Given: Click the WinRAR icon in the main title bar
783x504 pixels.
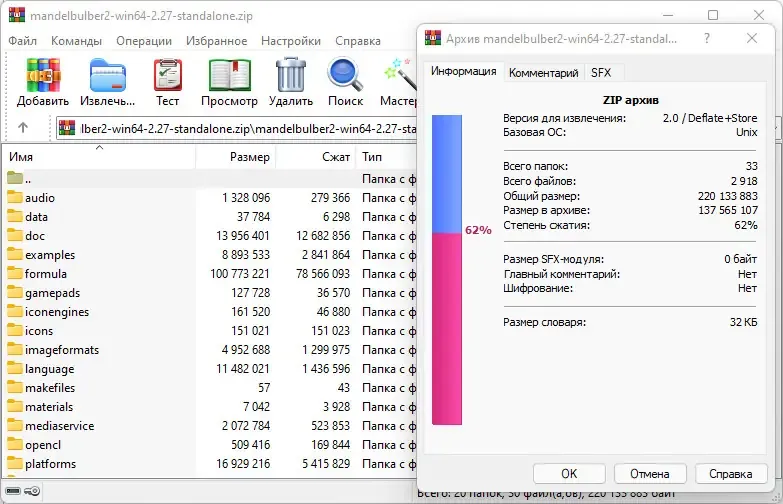Looking at the screenshot, I should [x=16, y=15].
